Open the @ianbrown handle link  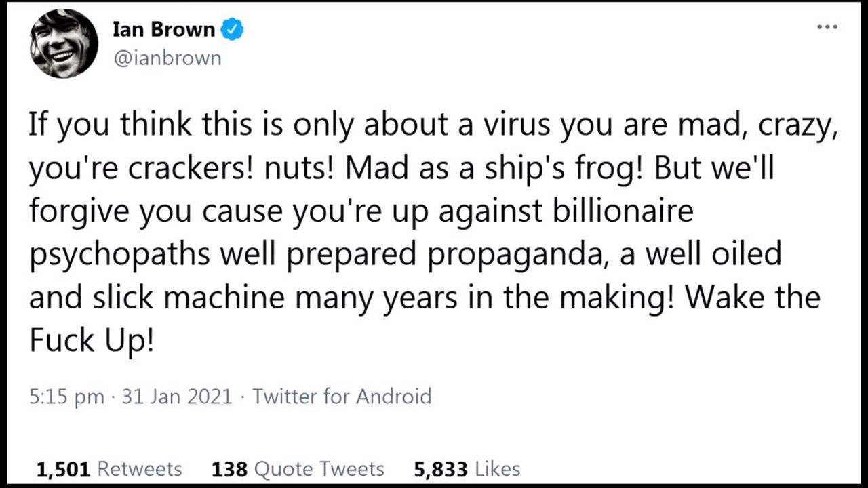(167, 58)
